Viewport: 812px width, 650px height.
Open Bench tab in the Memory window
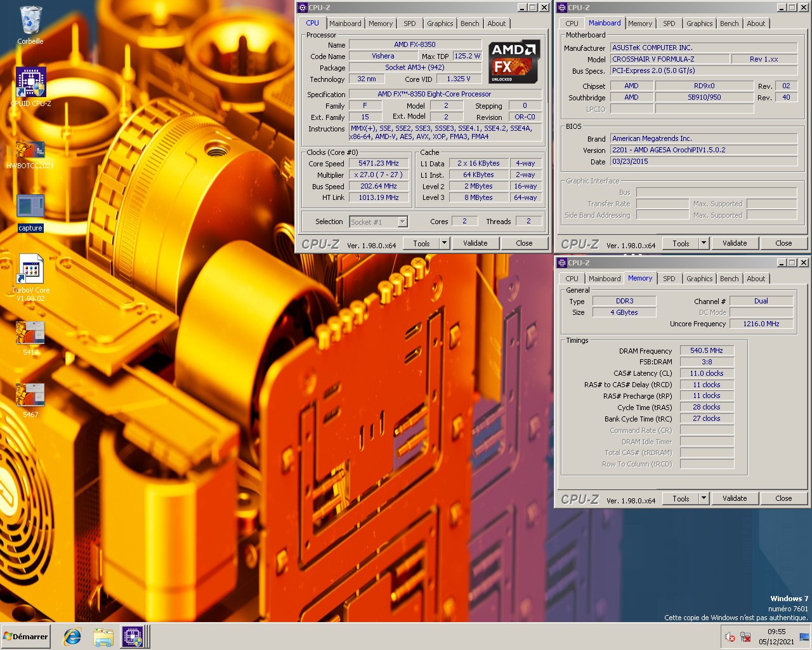730,279
